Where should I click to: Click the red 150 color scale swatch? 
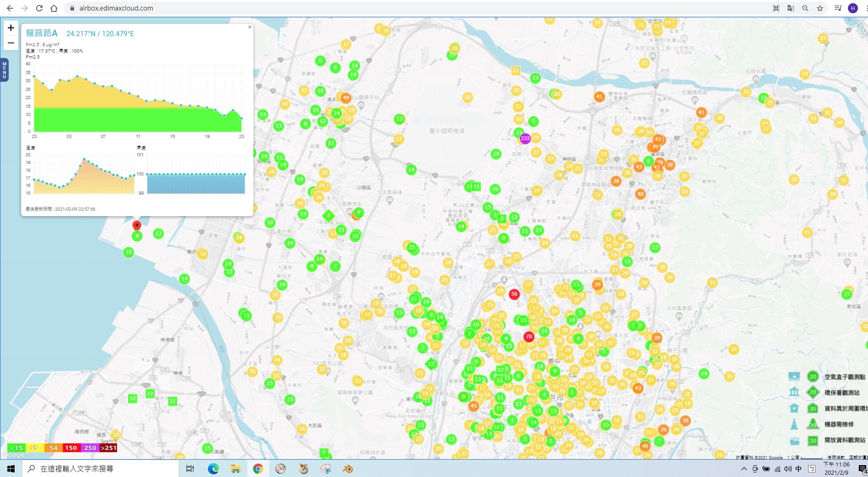pyautogui.click(x=71, y=448)
